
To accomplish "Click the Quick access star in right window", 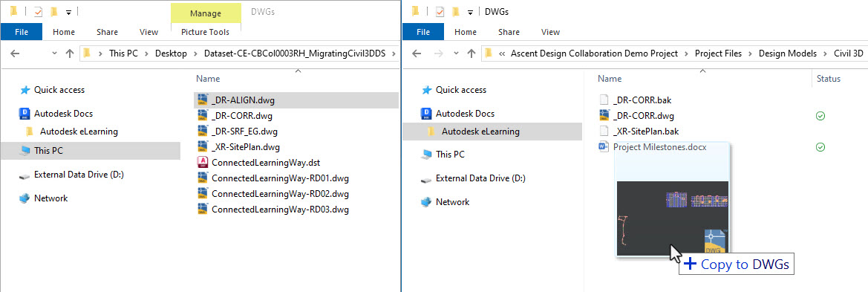I will pos(426,90).
